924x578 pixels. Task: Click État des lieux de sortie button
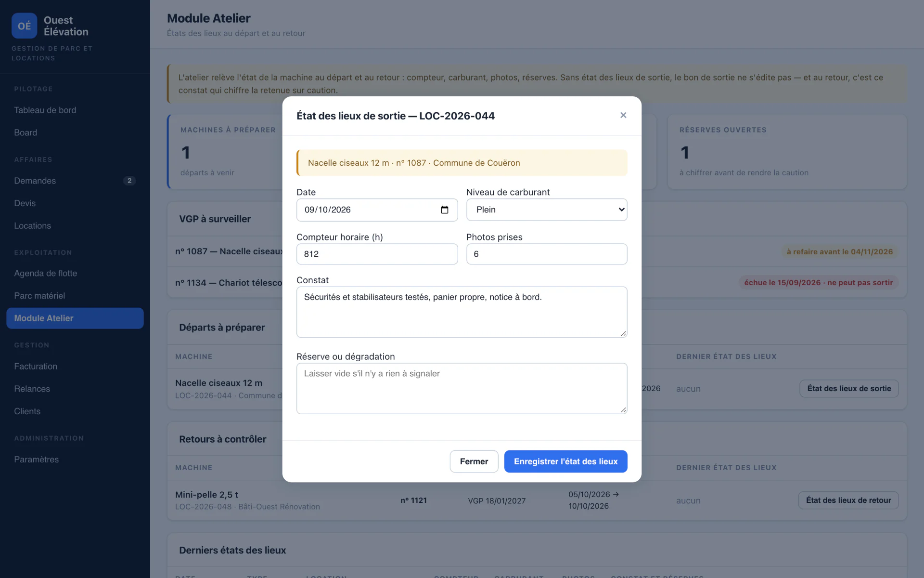click(849, 389)
